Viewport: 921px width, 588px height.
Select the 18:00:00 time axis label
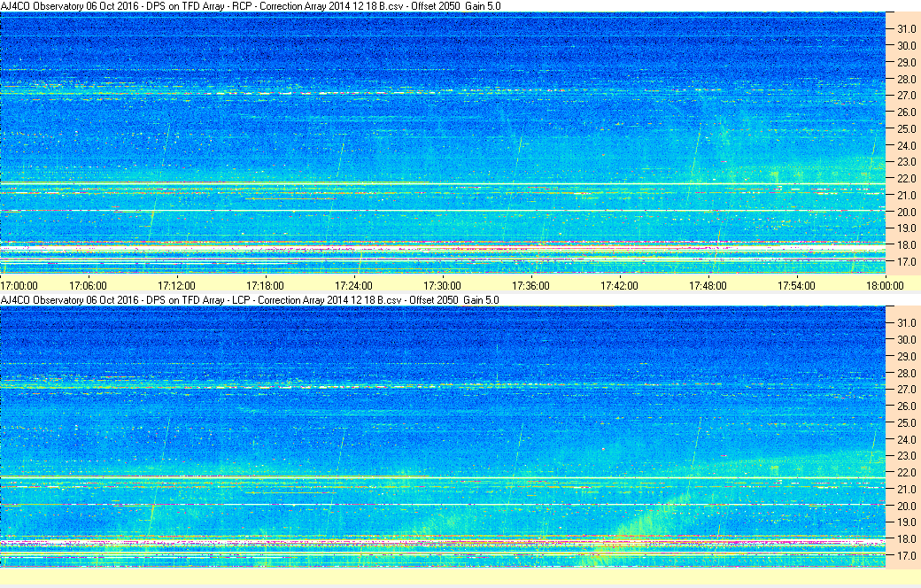(886, 285)
